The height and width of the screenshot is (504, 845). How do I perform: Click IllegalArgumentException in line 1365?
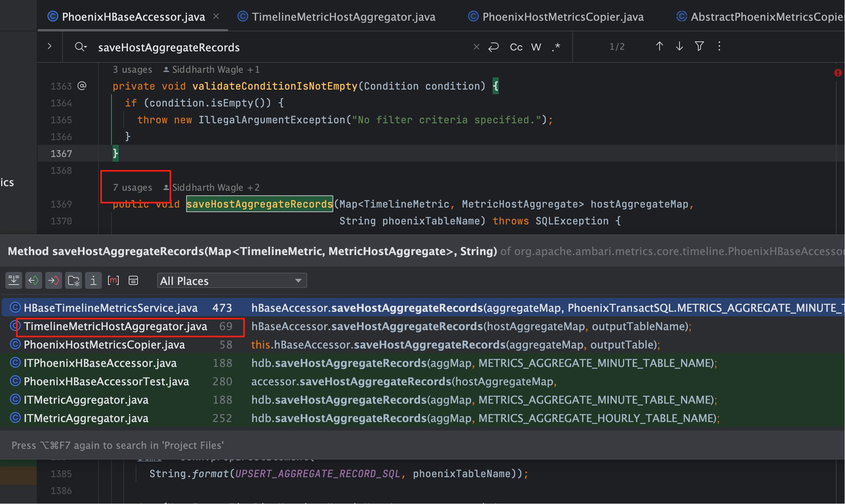[x=272, y=120]
